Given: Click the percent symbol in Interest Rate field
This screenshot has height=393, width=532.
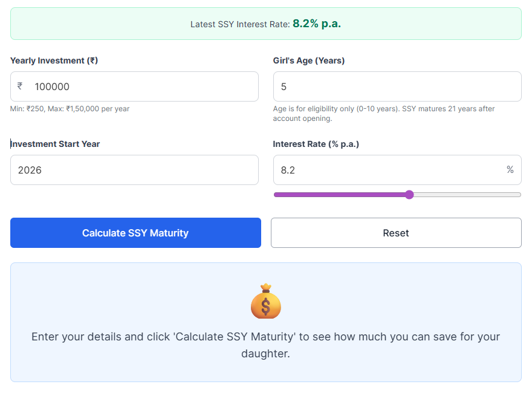Looking at the screenshot, I should pos(510,170).
